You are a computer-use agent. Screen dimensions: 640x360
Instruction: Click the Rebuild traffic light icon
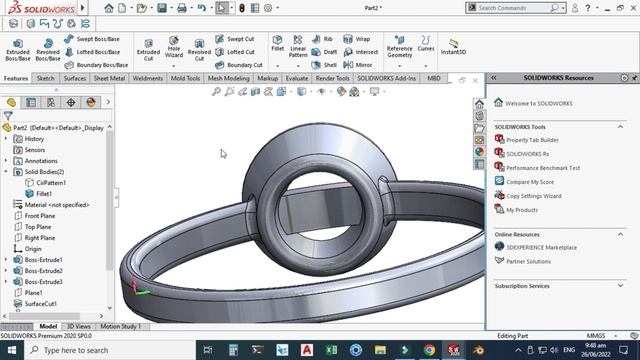tap(242, 8)
